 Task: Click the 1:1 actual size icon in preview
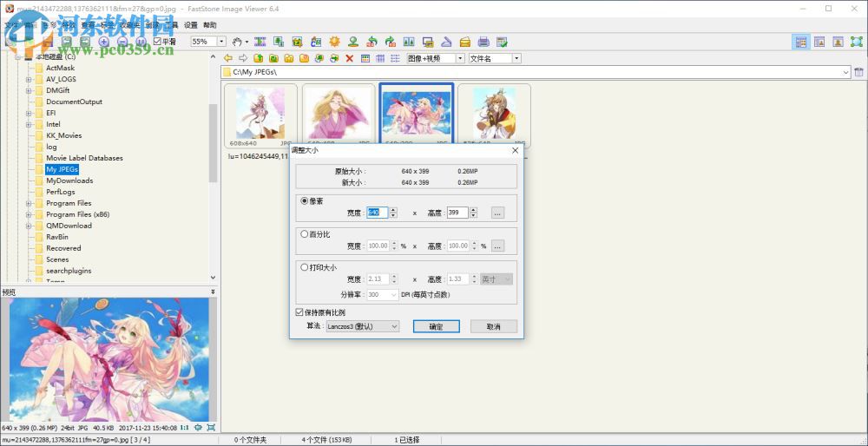(x=185, y=428)
